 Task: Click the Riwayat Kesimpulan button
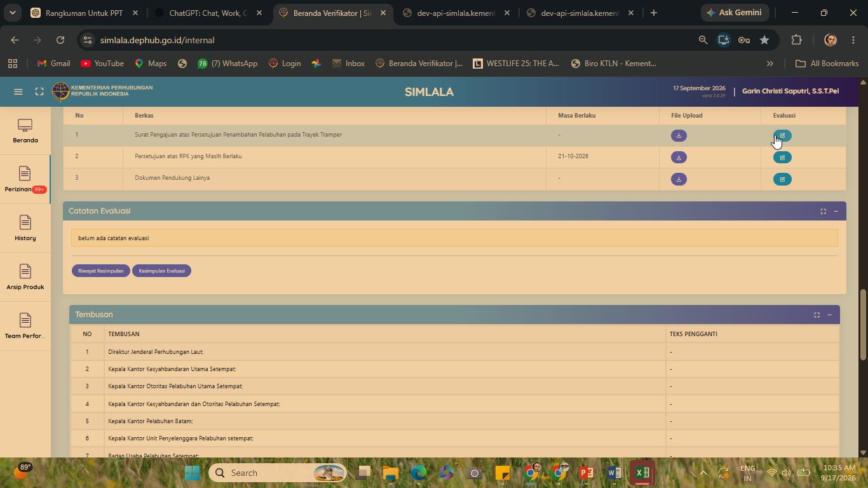pyautogui.click(x=101, y=271)
